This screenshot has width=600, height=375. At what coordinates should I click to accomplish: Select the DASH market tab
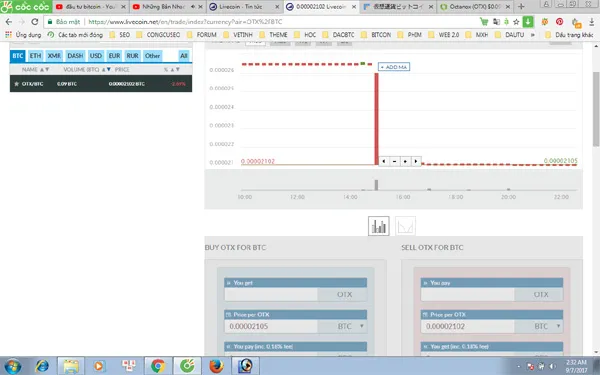pos(75,56)
